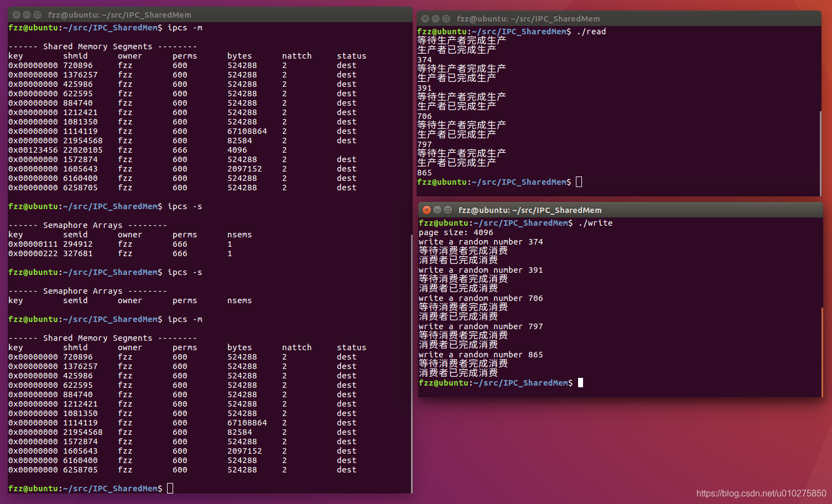
Task: Click the final prompt cursor in ./write terminal
Action: (580, 383)
